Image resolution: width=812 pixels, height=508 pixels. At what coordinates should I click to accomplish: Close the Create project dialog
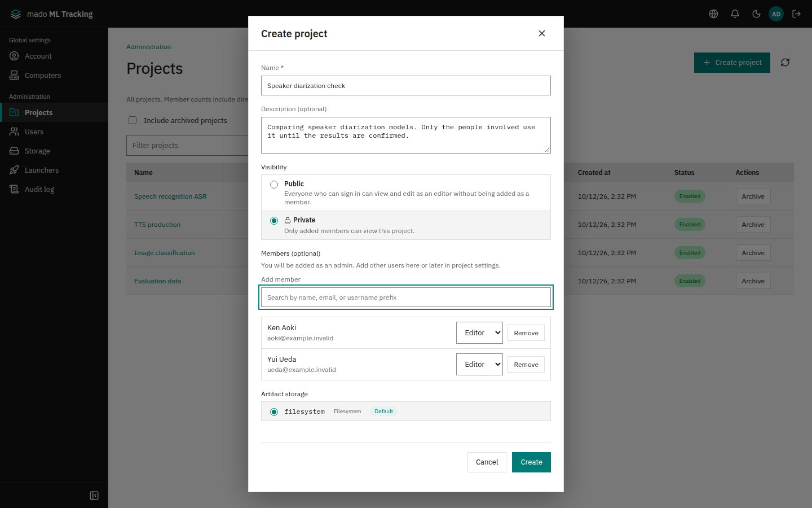(542, 33)
